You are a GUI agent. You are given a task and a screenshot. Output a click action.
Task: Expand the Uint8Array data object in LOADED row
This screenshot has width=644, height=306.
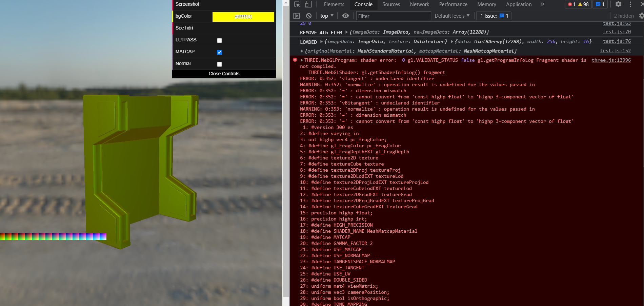pyautogui.click(x=452, y=42)
